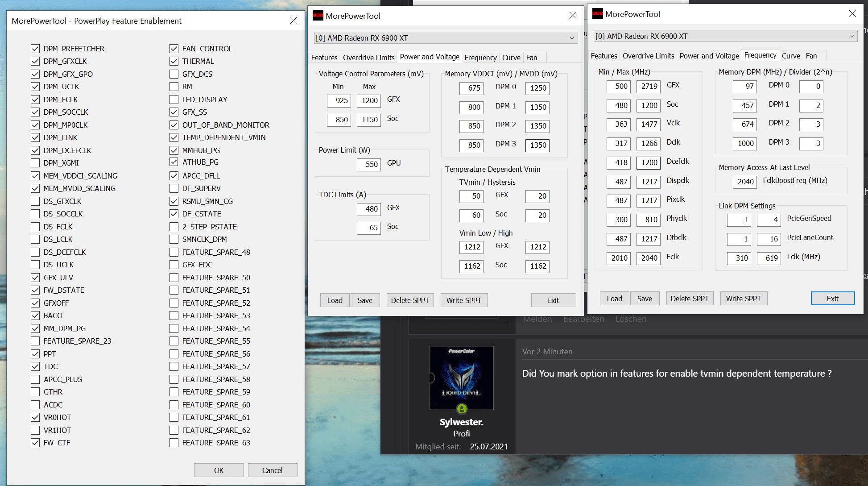Click the MorePowerTool app icon in middle window title bar
Viewport: 868px width, 486px height.
pos(318,16)
